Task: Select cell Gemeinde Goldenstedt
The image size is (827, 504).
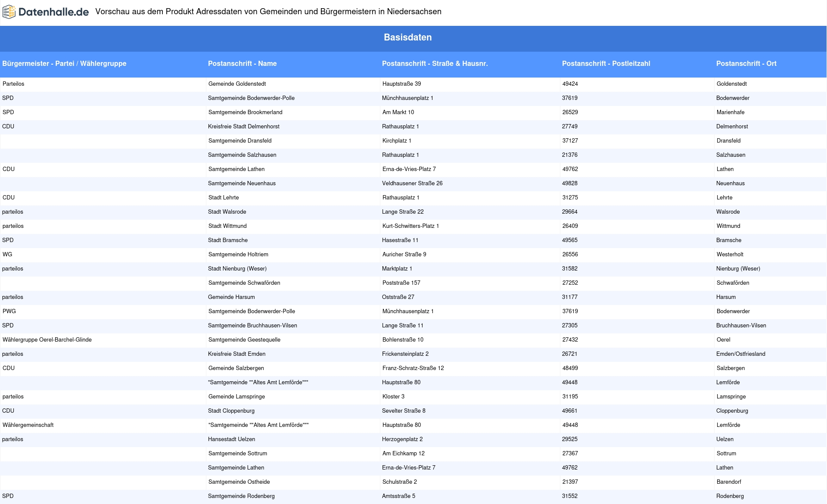Action: (237, 84)
